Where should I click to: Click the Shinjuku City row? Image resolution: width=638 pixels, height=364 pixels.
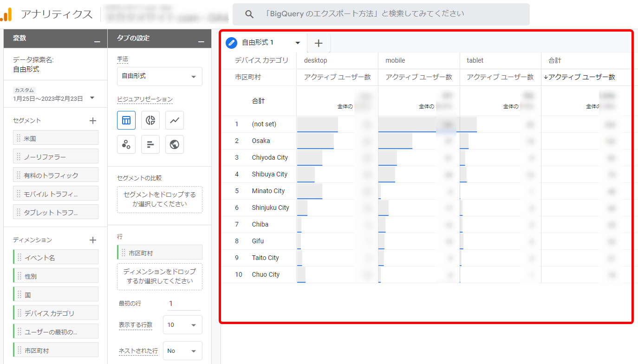tap(426, 208)
